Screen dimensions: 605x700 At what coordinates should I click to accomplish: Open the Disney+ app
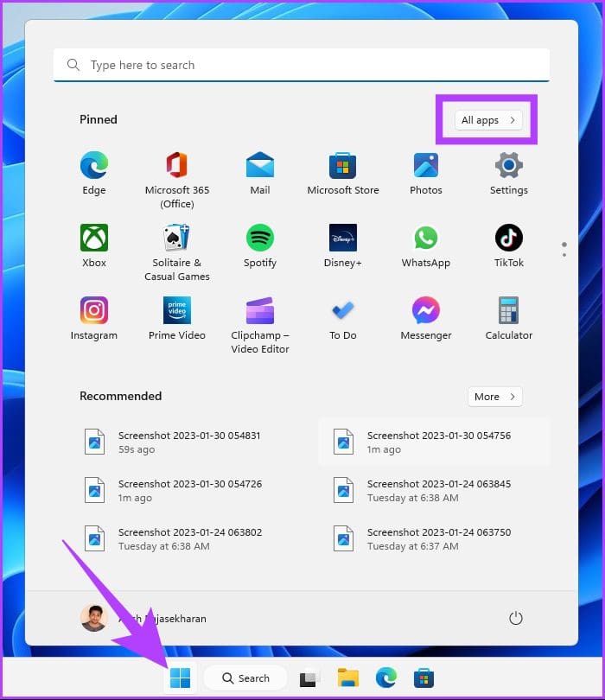tap(343, 245)
